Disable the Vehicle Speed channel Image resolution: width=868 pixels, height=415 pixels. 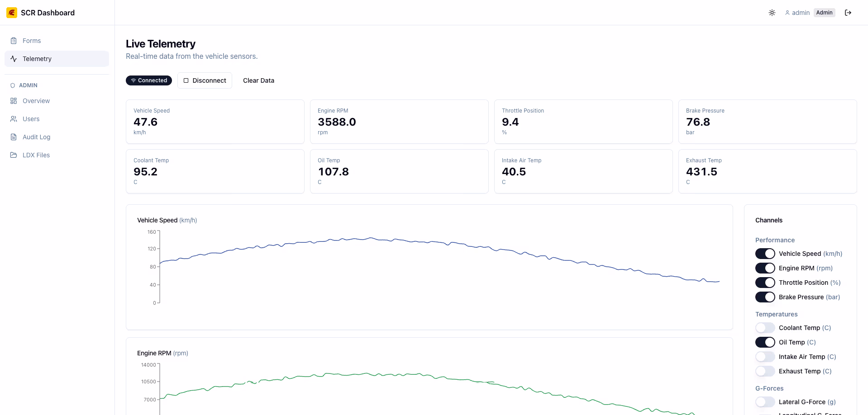pyautogui.click(x=765, y=254)
